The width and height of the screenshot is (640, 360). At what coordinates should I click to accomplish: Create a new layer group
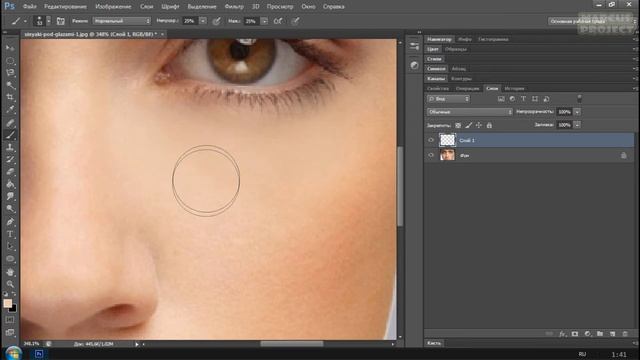pos(600,334)
